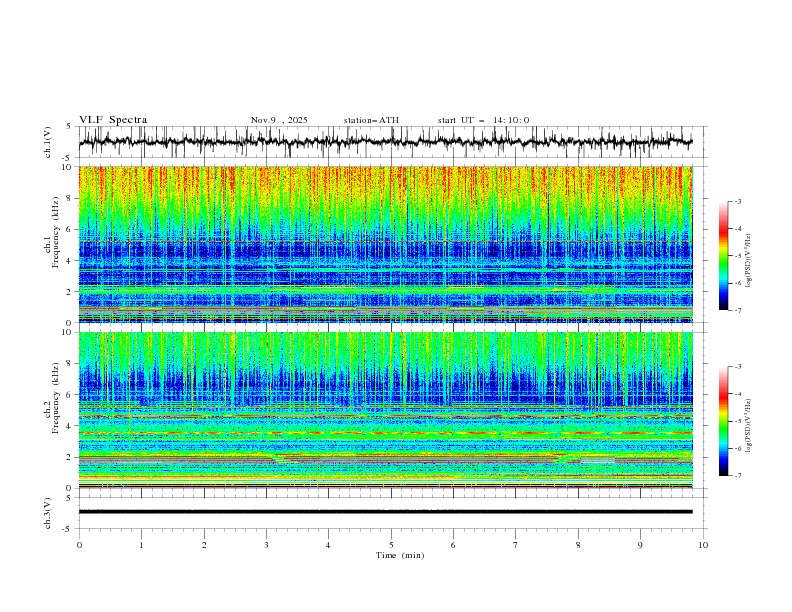This screenshot has height=612, width=792.
Task: Click the "station=ATH" label
Action: pos(371,120)
